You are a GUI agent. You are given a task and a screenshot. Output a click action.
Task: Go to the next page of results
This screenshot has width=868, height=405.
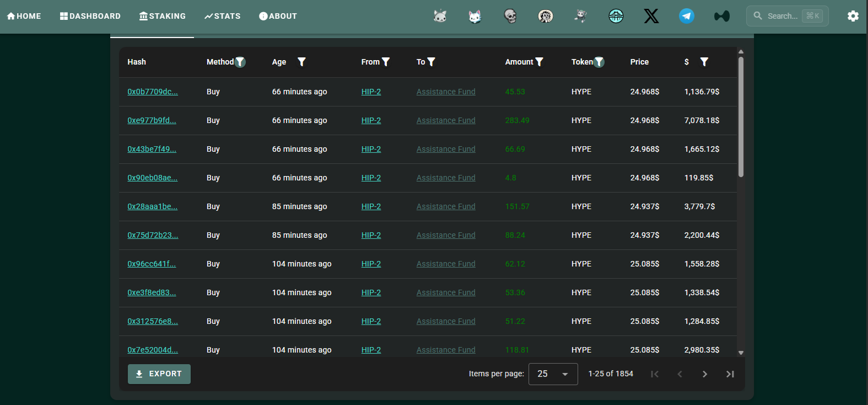pyautogui.click(x=704, y=374)
